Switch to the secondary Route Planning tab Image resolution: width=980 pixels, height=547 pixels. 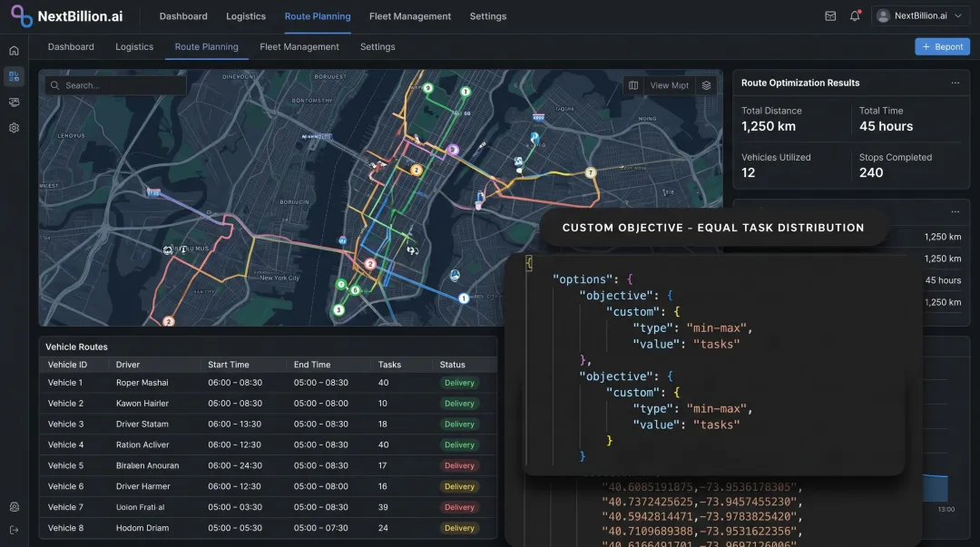(206, 47)
